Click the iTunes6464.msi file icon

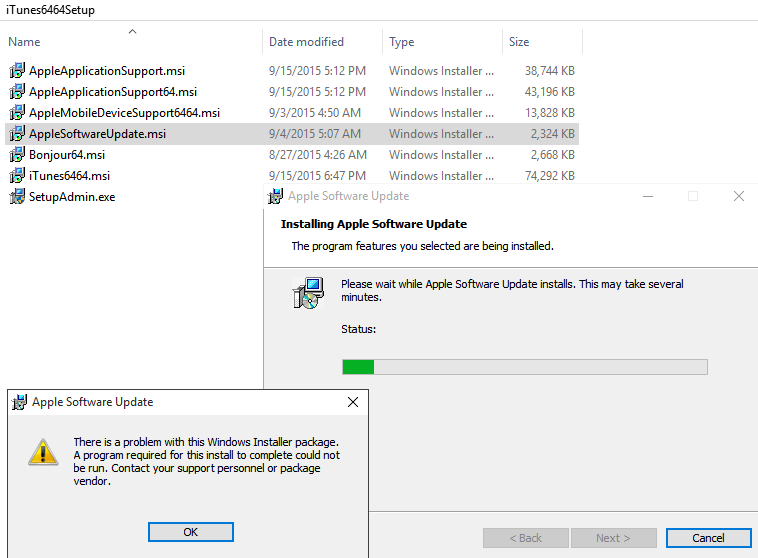tap(17, 176)
